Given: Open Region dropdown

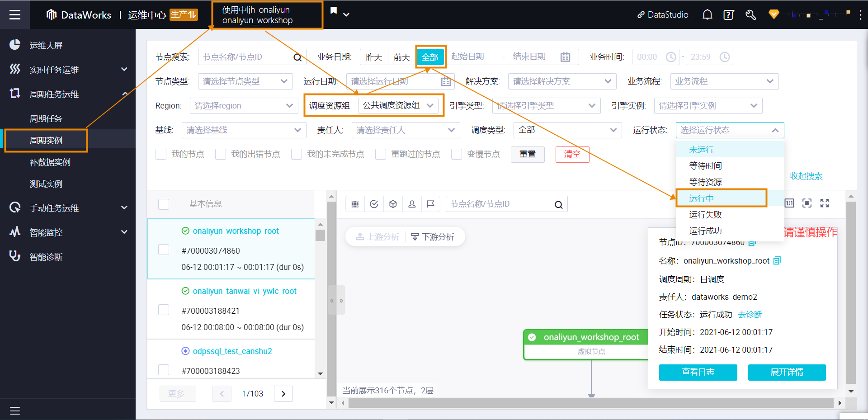Looking at the screenshot, I should 244,106.
